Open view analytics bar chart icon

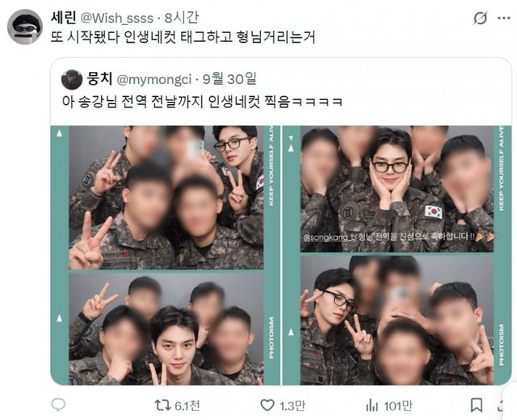[372, 405]
